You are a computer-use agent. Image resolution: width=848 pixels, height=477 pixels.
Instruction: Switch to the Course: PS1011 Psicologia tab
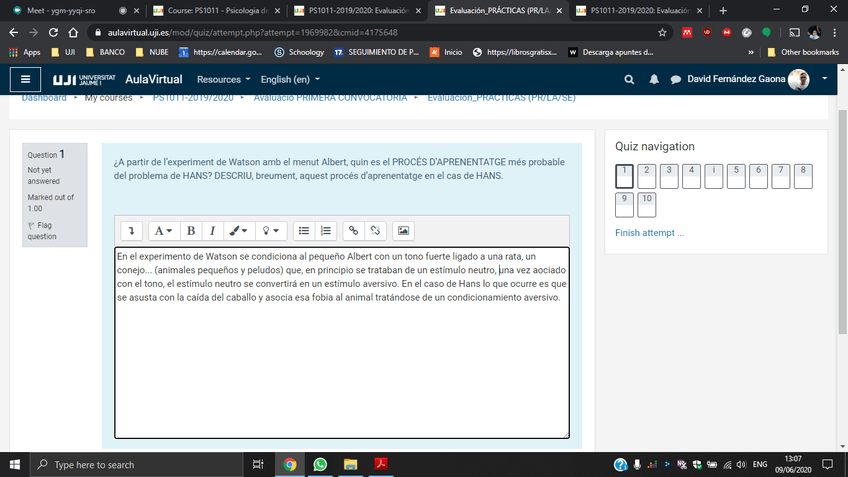point(217,11)
